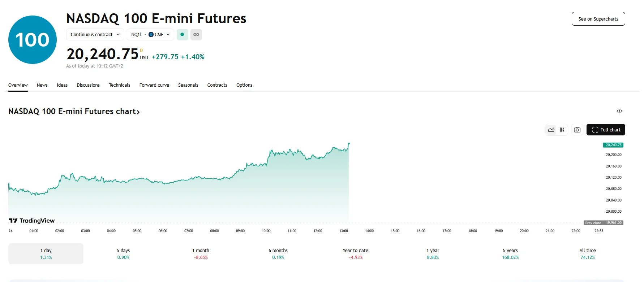Switch to area chart style
Image resolution: width=644 pixels, height=282 pixels.
coord(551,130)
